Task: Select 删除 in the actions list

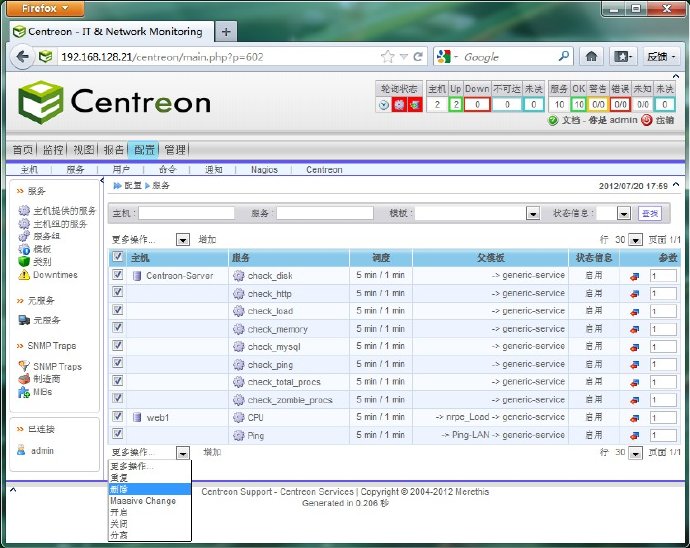Action: pos(150,489)
